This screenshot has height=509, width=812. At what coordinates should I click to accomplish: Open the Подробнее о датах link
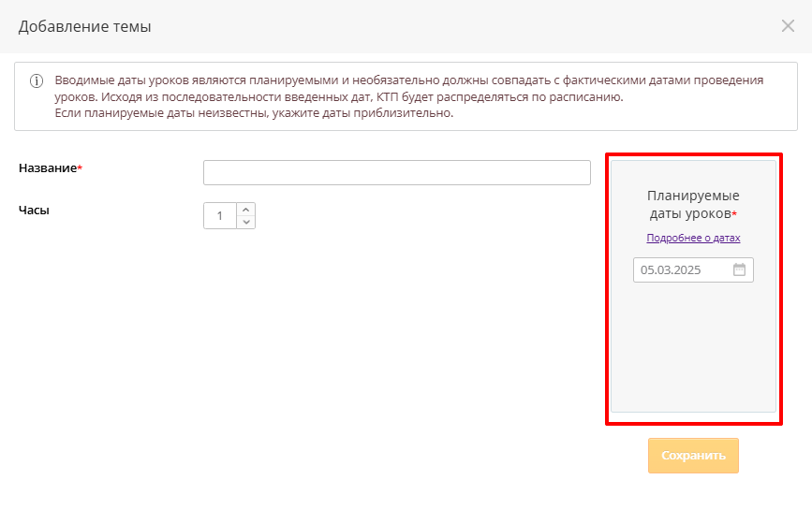click(693, 238)
